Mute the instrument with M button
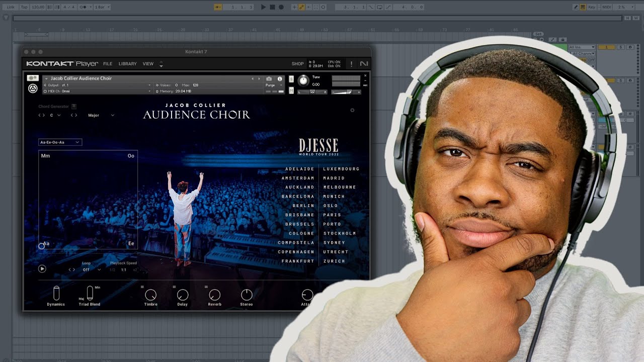The width and height of the screenshot is (644, 362). pyautogui.click(x=291, y=90)
